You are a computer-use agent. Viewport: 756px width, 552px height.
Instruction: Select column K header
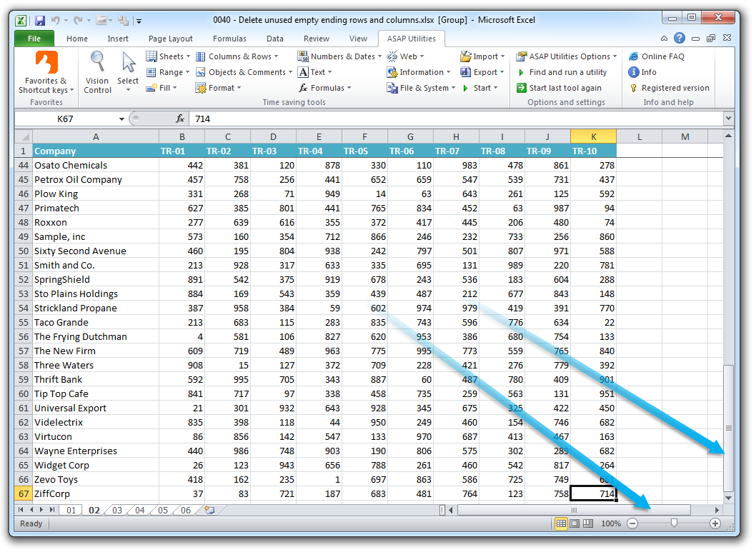pos(593,136)
